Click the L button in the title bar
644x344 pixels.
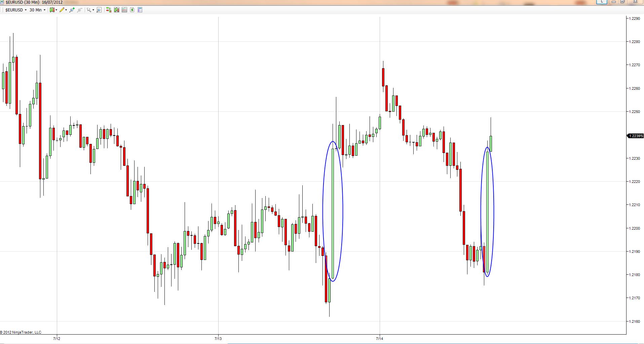(602, 2)
